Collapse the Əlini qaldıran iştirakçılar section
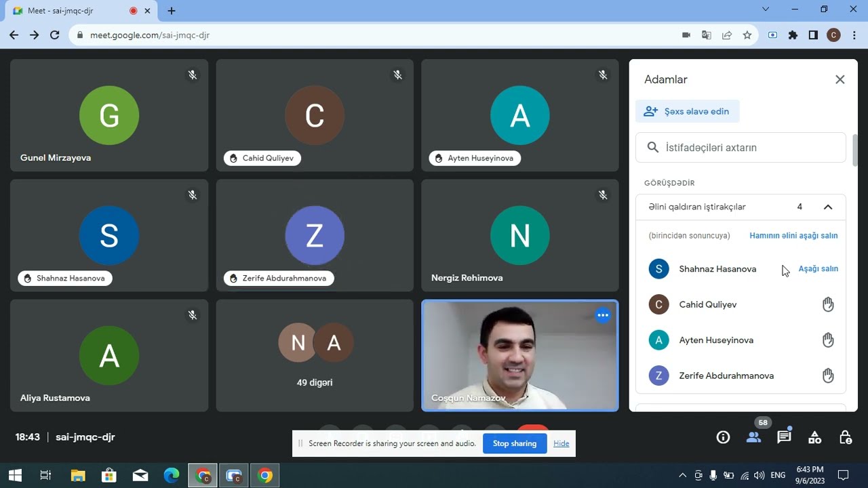868x488 pixels. [828, 207]
